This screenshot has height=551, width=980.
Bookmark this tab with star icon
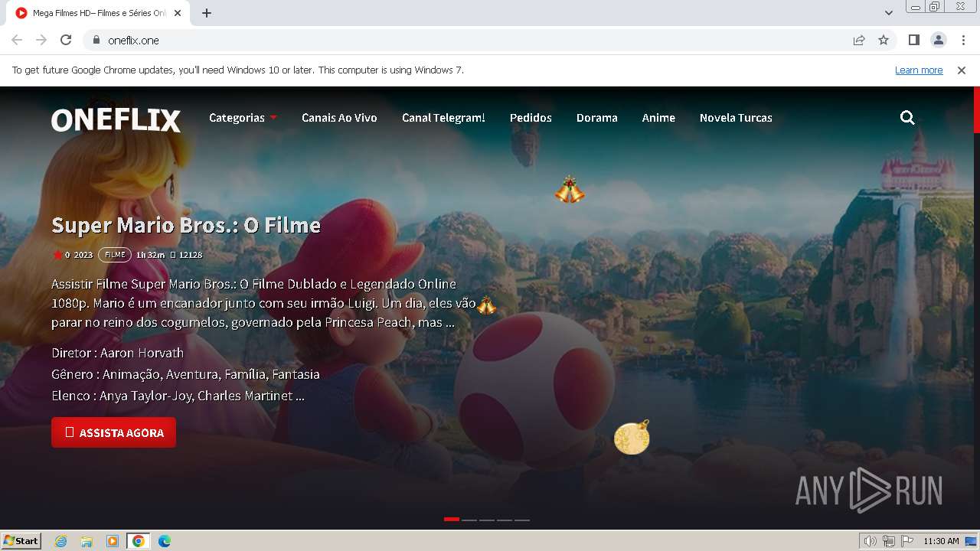point(884,40)
